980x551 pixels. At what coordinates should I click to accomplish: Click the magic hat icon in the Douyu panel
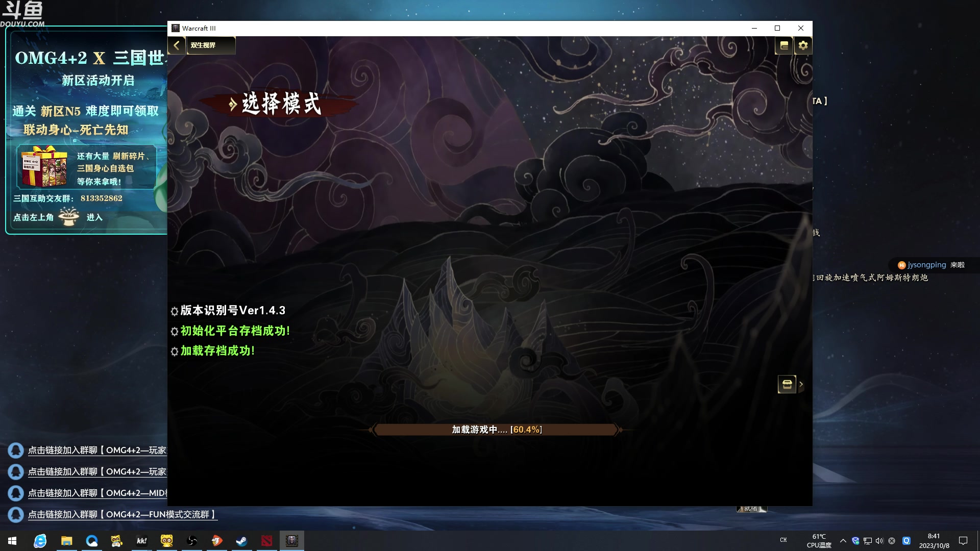coord(69,217)
